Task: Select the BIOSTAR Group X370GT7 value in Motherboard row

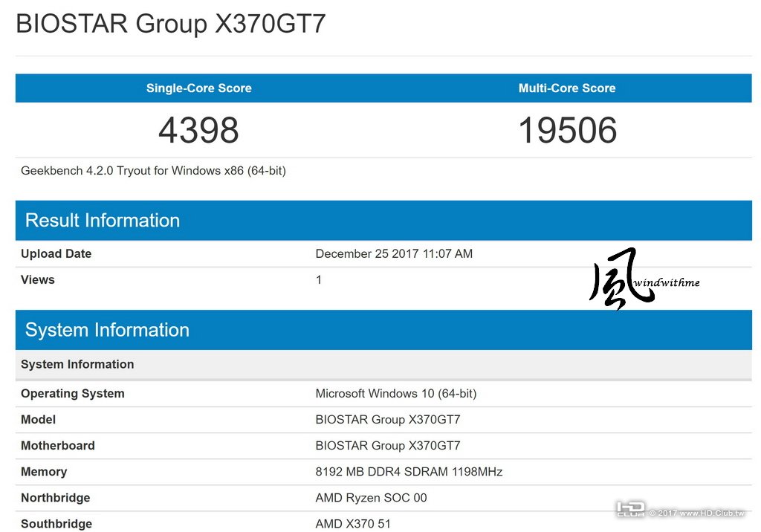Action: tap(388, 446)
